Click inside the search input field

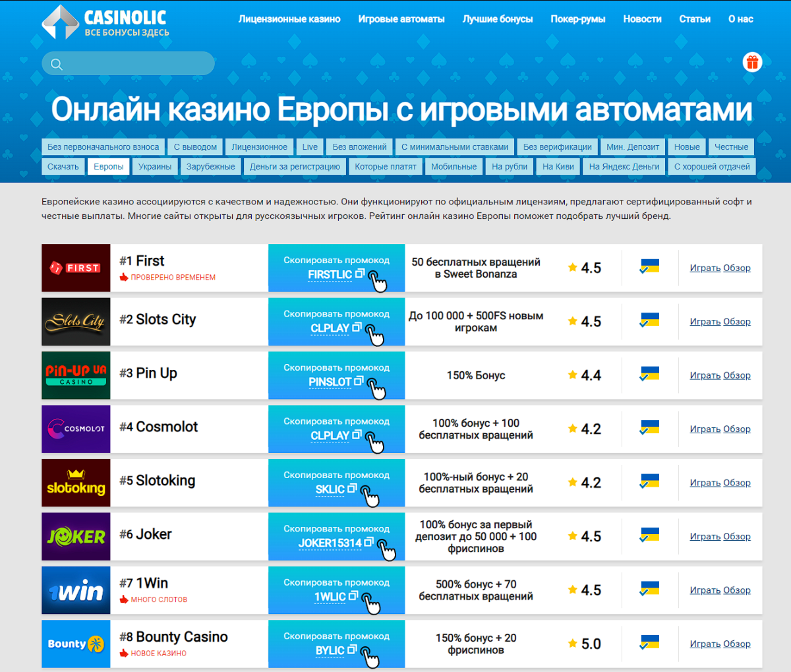132,63
